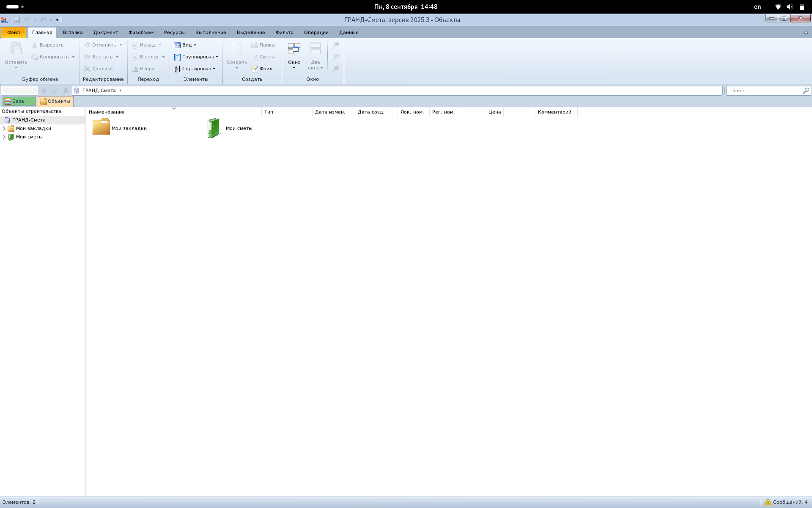Open the Вид dropdown
812x508 pixels.
click(x=185, y=45)
